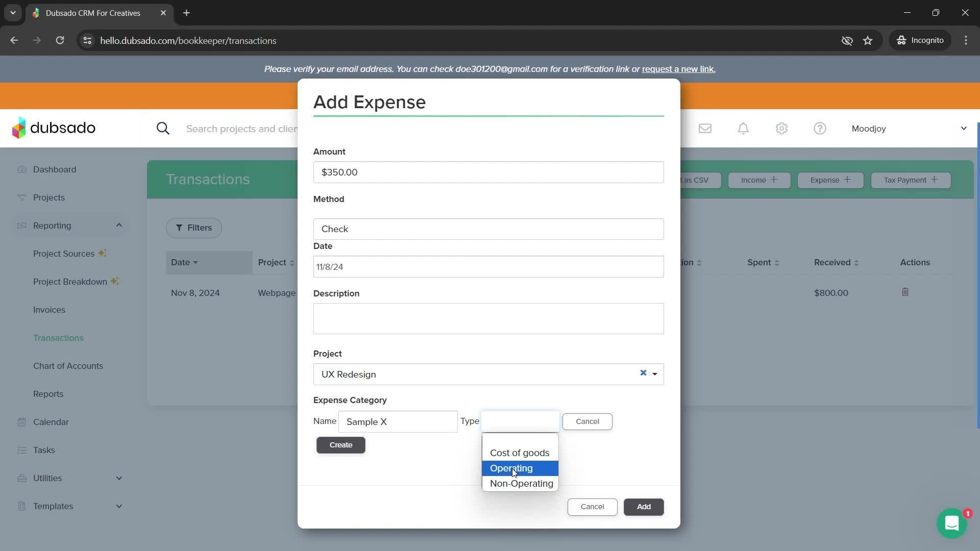Click request a new link

[x=678, y=69]
